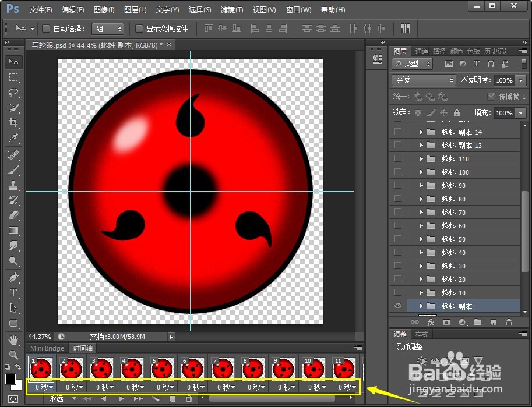Hide the 蝌蚪 副本 layer group
Viewport: 532px width, 407px height.
tap(398, 306)
